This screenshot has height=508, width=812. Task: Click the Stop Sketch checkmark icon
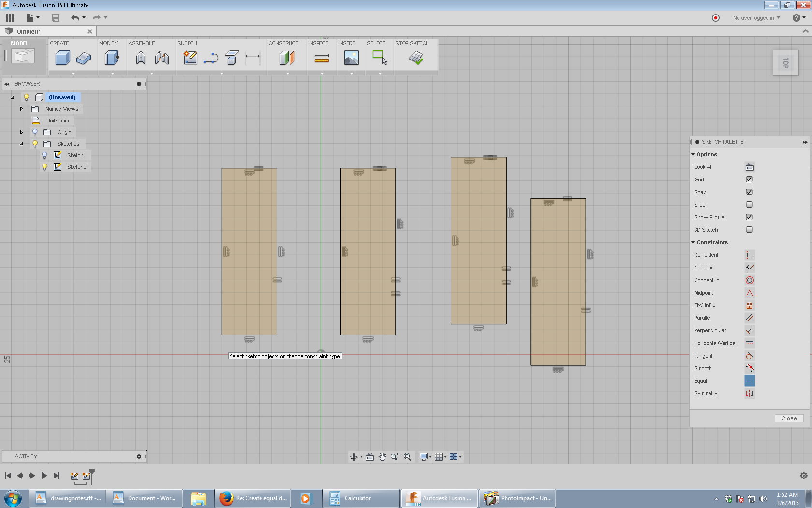(416, 58)
